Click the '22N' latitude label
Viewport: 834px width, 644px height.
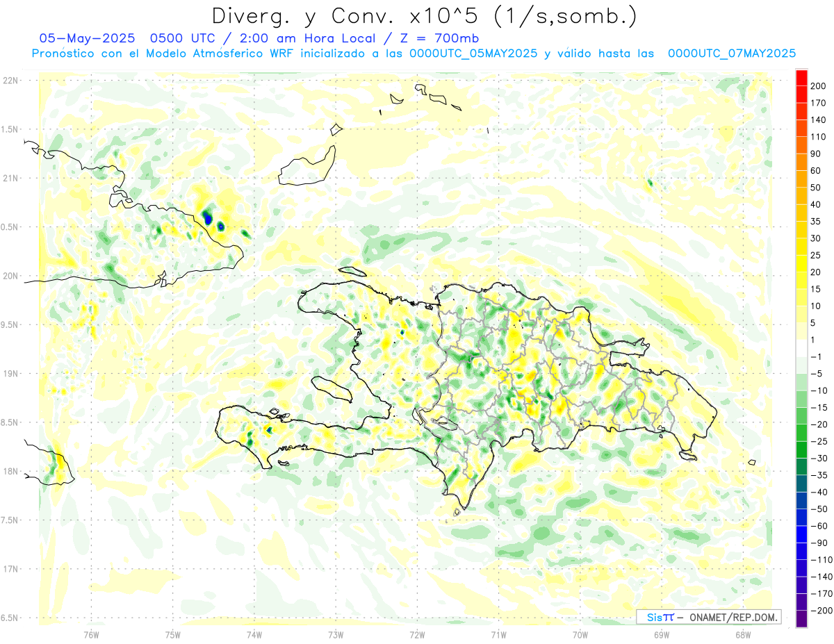click(10, 81)
